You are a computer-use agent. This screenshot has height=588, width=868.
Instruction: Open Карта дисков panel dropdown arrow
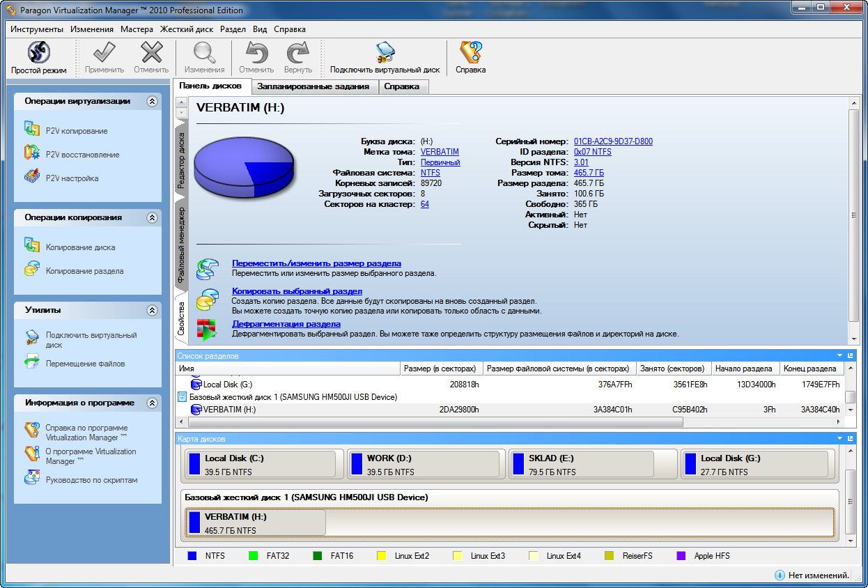[840, 439]
